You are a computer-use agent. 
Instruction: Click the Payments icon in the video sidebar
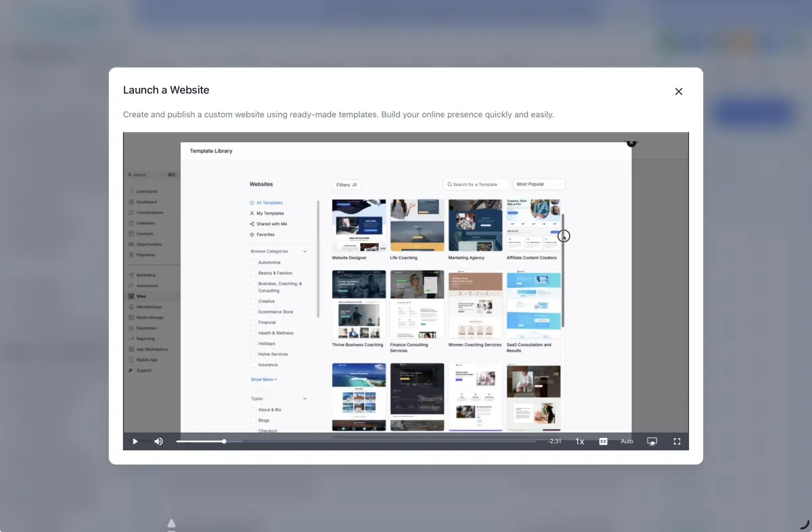coord(131,255)
